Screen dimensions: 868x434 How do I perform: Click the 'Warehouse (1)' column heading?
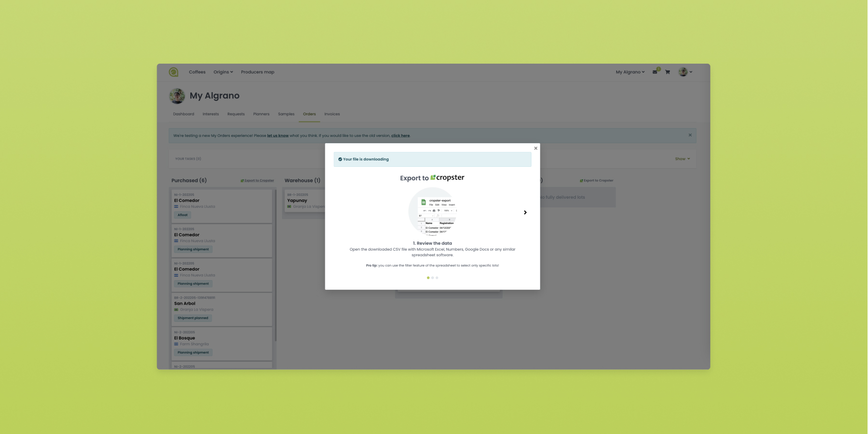point(302,180)
